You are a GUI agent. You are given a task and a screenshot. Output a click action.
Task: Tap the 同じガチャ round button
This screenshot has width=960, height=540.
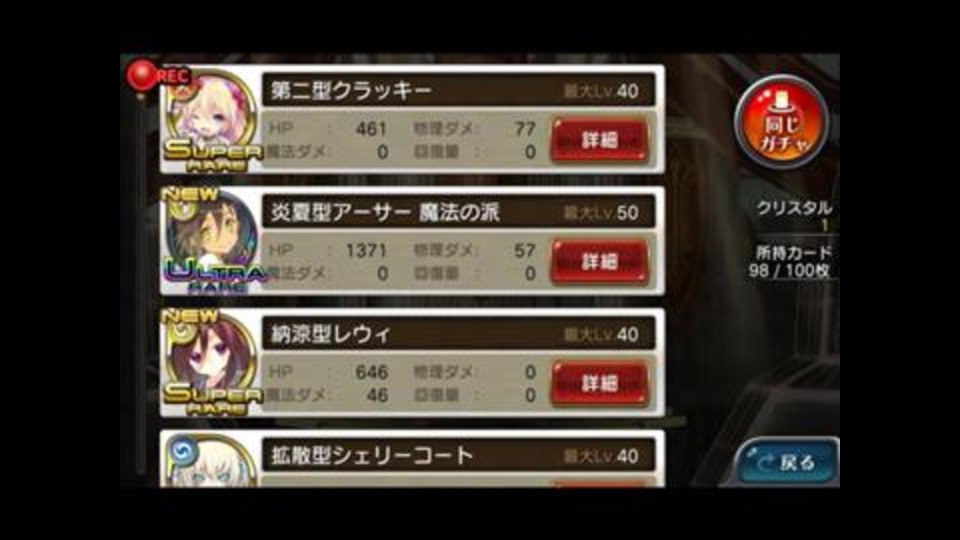pyautogui.click(x=781, y=121)
